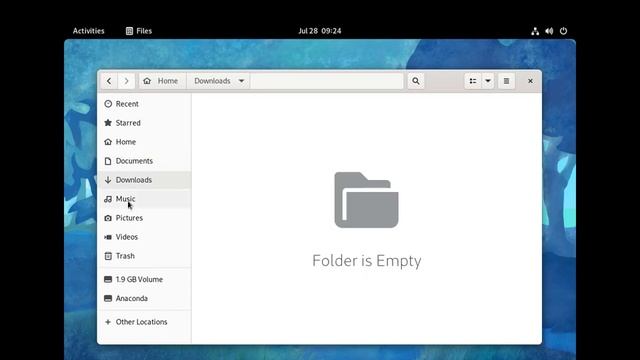
Task: Select Downloads label in the sidebar
Action: click(x=133, y=180)
